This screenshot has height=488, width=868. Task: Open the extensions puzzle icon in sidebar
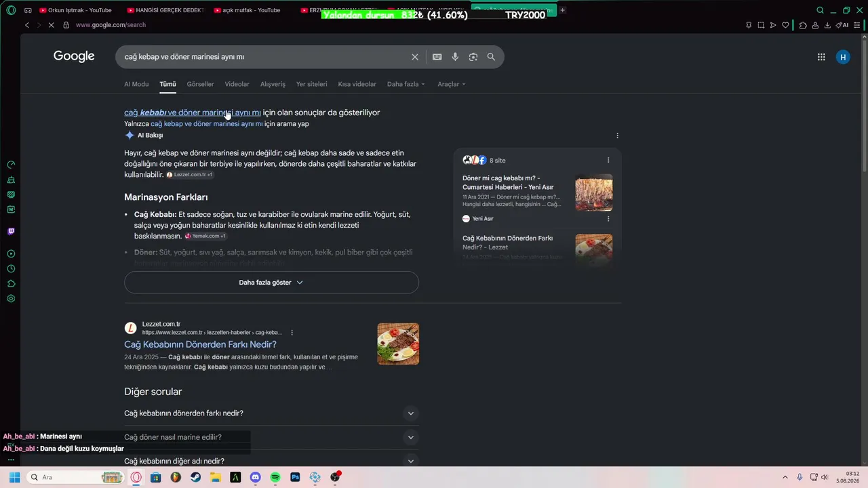click(x=11, y=283)
